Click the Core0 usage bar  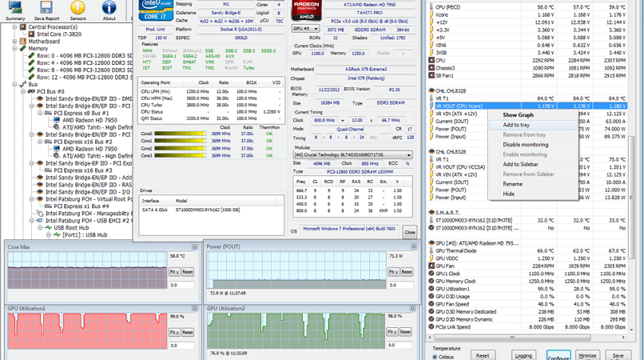(x=180, y=134)
